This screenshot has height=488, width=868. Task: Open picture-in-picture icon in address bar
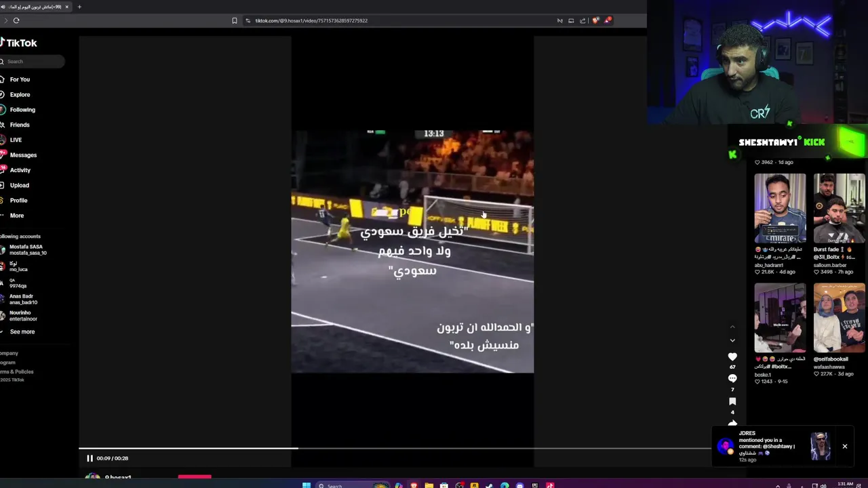pyautogui.click(x=571, y=20)
